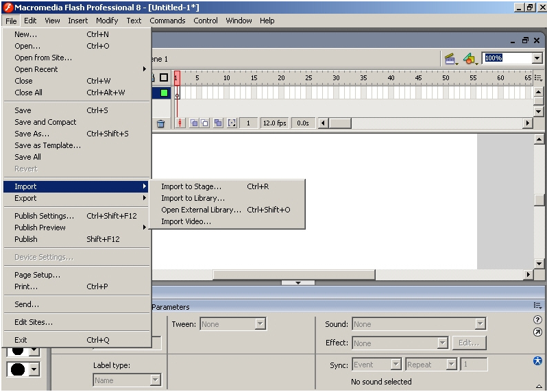Screen dimensions: 547x392
Task: Choose Open from Site...
Action: click(76, 58)
